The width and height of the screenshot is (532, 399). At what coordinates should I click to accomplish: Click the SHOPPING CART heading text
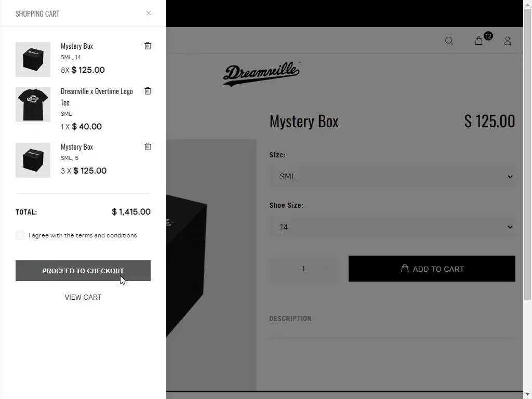pos(37,14)
